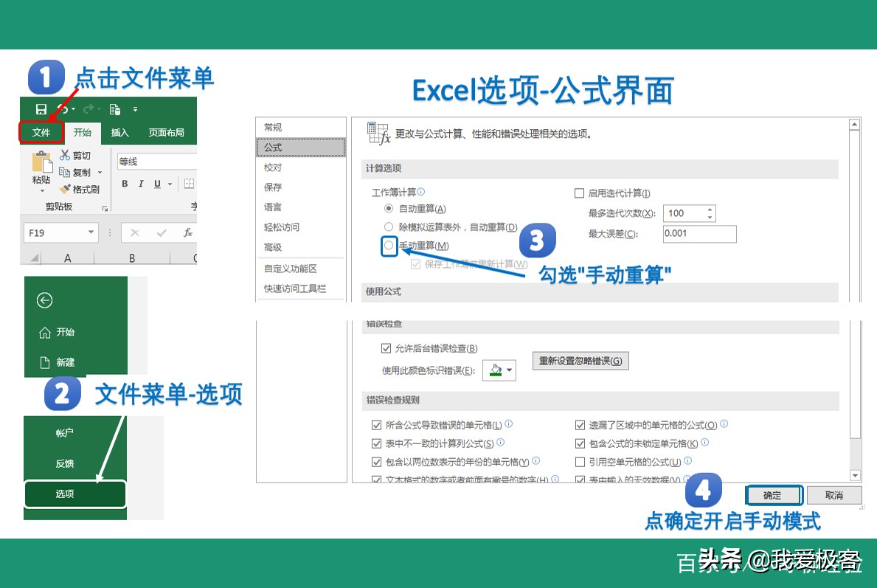Click the back arrow in File menu
The height and width of the screenshot is (588, 877).
[45, 300]
